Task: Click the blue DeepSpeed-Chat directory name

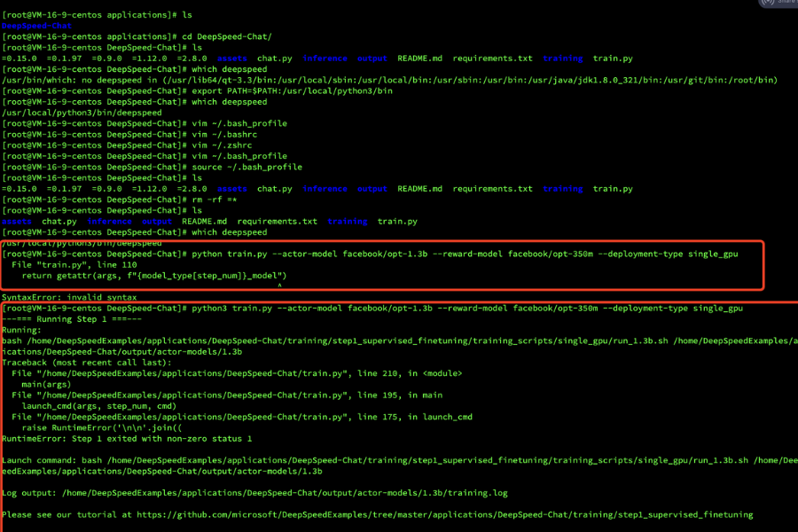Action: [x=36, y=26]
